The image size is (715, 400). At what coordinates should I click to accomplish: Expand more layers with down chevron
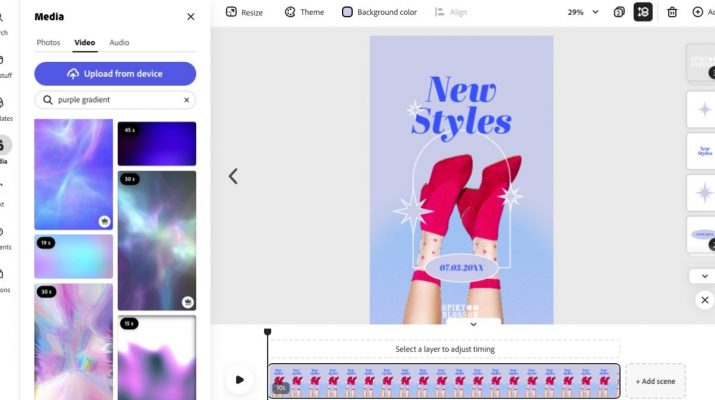point(705,276)
